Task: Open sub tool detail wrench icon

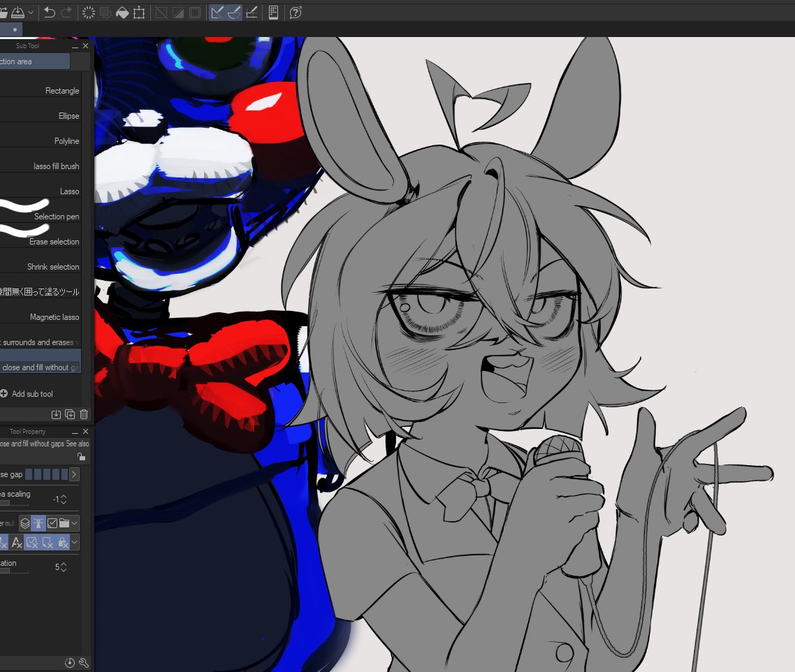Action: tap(84, 663)
